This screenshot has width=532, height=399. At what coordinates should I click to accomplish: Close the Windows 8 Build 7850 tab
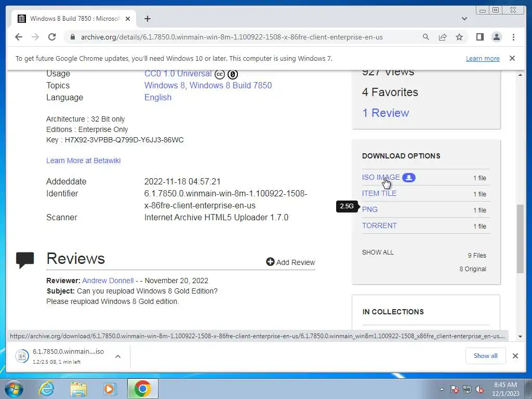pyautogui.click(x=128, y=19)
